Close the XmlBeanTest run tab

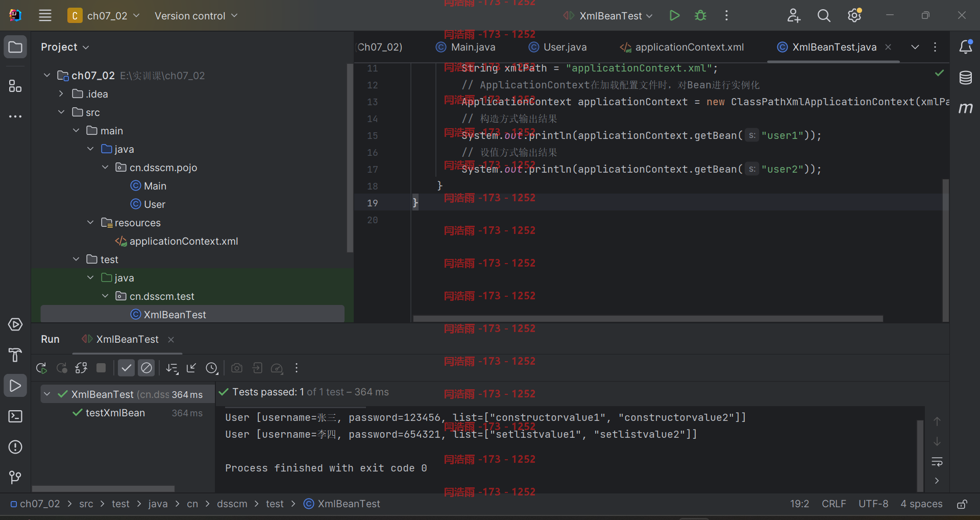[171, 340]
